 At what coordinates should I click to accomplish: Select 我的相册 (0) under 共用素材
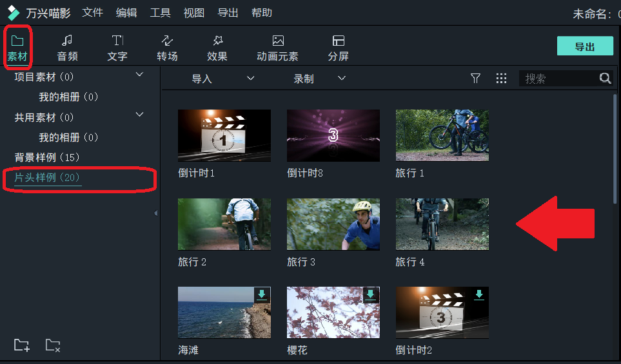click(68, 138)
